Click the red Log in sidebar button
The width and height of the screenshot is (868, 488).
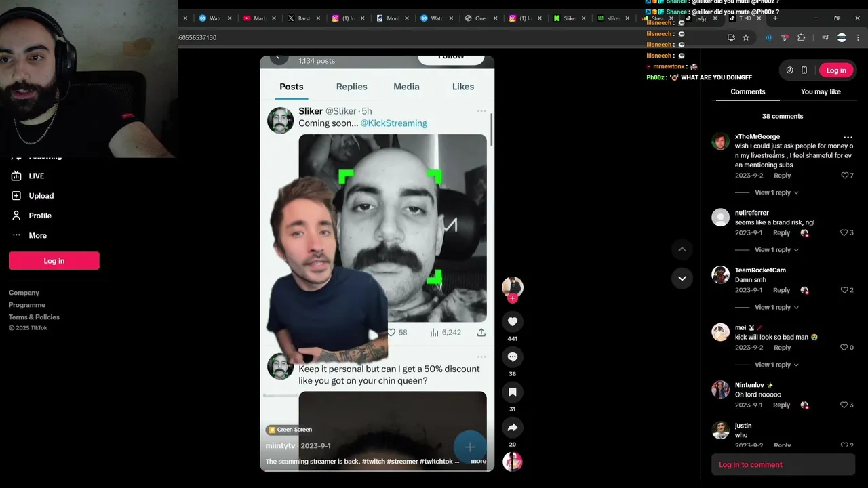(54, 261)
